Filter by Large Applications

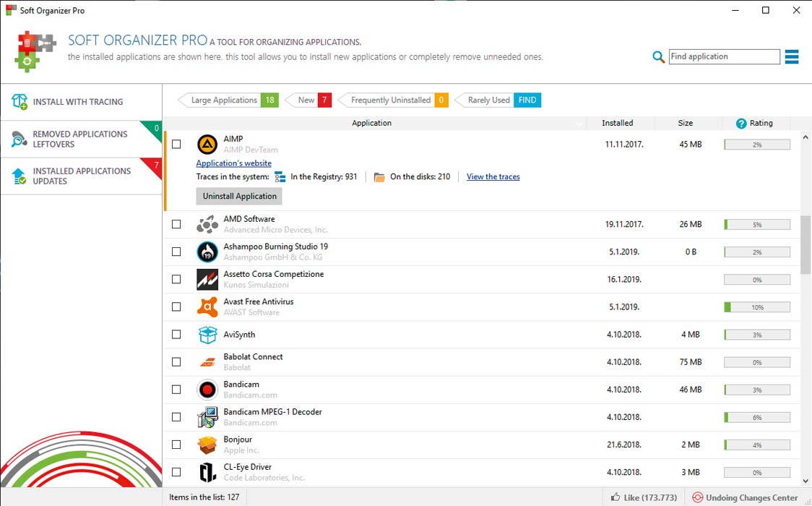click(x=228, y=100)
